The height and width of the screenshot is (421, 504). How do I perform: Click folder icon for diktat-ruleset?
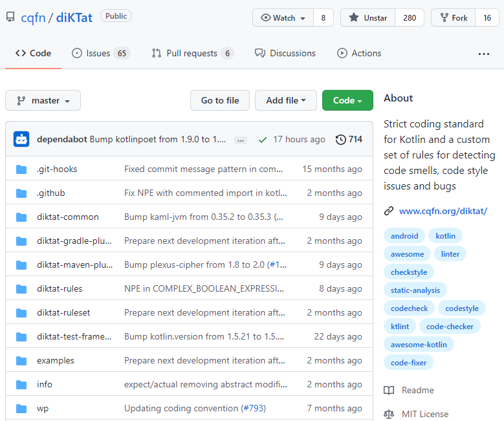(x=21, y=313)
